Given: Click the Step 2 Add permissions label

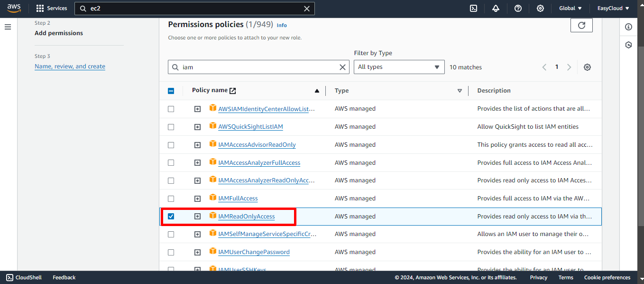Looking at the screenshot, I should point(59,33).
